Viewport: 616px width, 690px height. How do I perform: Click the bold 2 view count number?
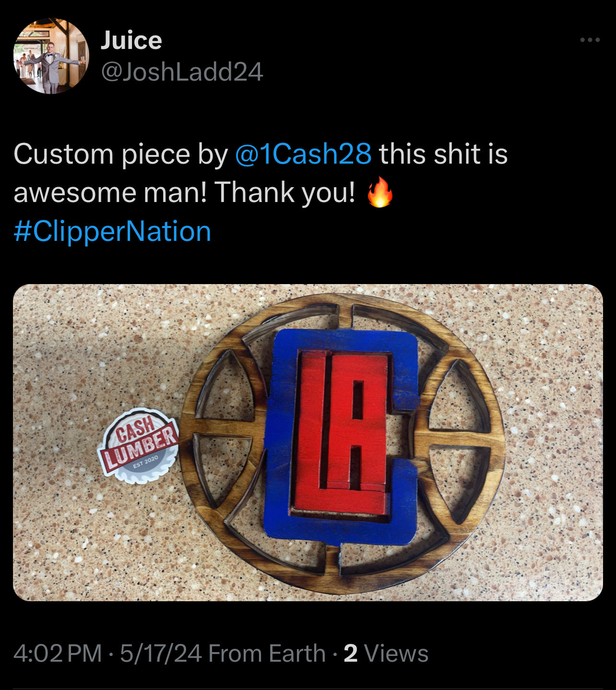point(351,654)
